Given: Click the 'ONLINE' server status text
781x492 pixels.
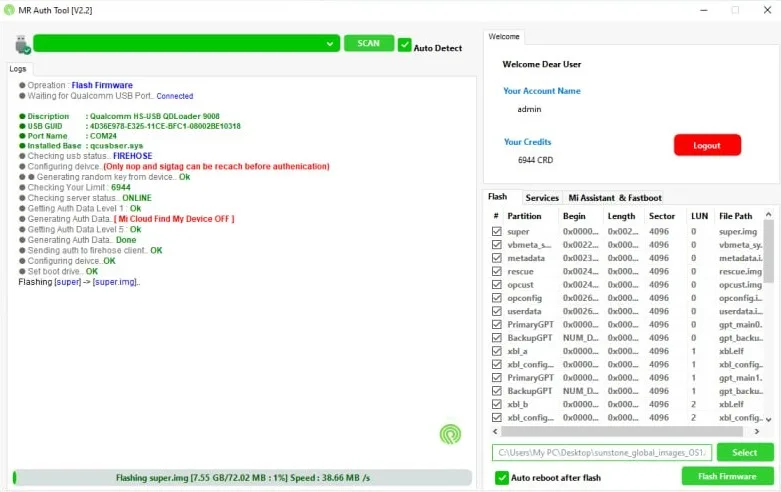Looking at the screenshot, I should coord(137,198).
